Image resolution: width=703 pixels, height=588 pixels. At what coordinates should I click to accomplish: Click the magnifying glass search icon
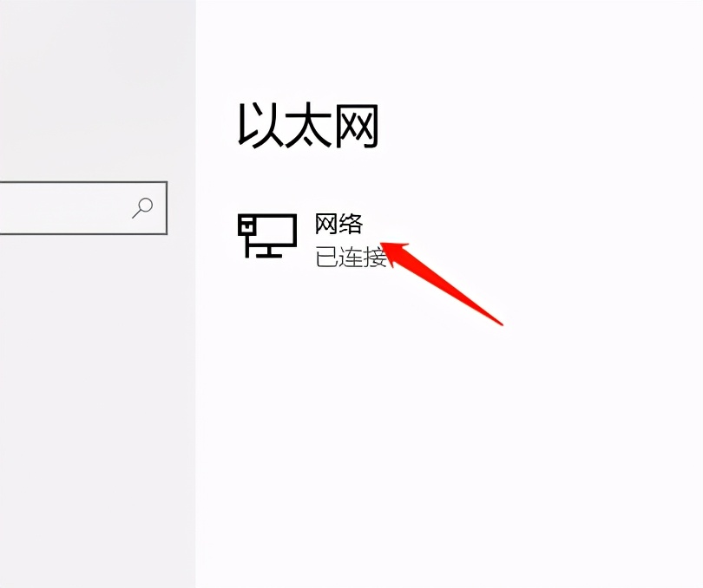click(142, 208)
